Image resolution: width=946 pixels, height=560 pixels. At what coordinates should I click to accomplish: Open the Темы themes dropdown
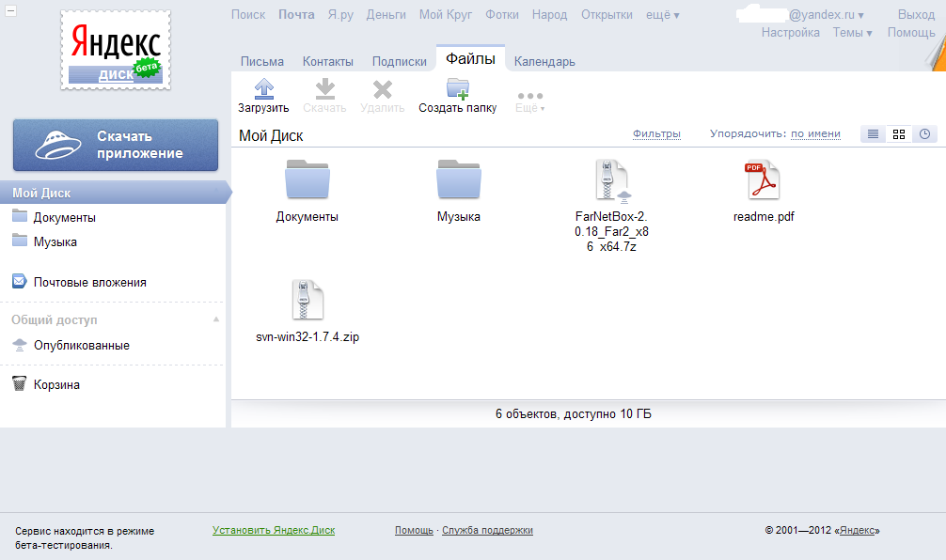click(852, 32)
